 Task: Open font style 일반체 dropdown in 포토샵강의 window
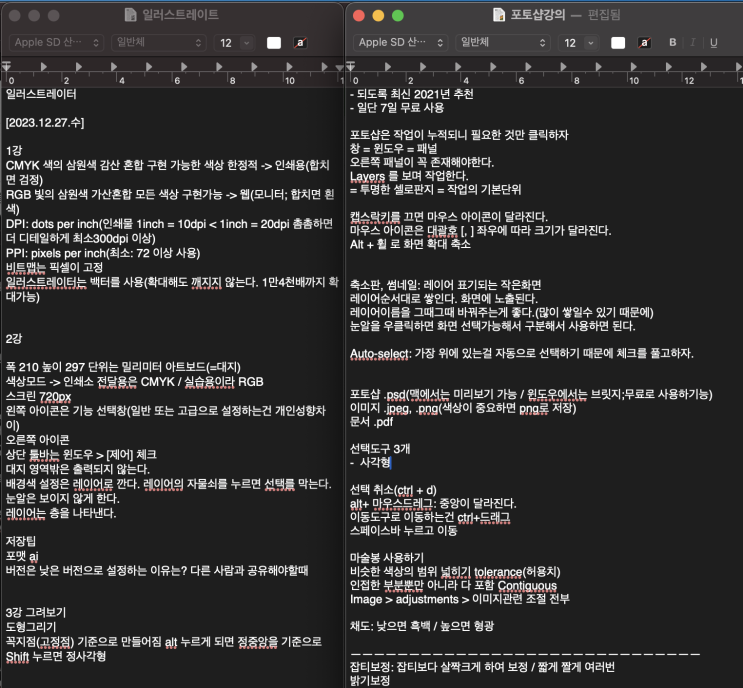(x=503, y=43)
